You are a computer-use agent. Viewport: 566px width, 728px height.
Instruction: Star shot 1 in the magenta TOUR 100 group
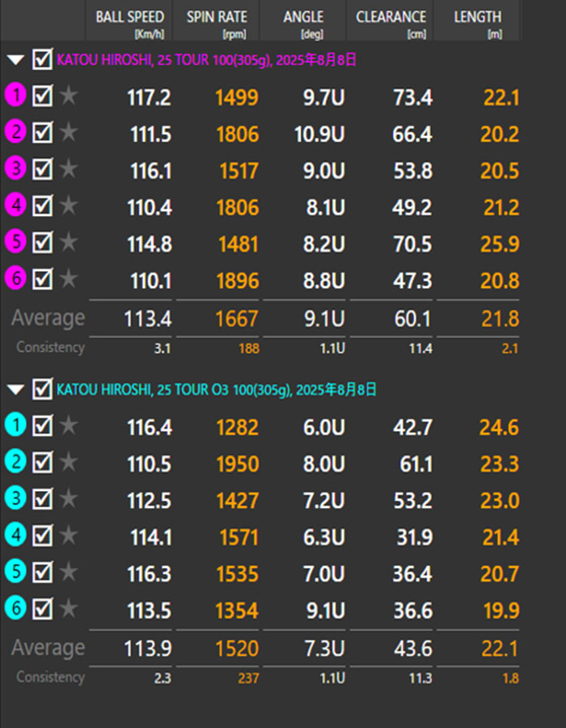(69, 96)
